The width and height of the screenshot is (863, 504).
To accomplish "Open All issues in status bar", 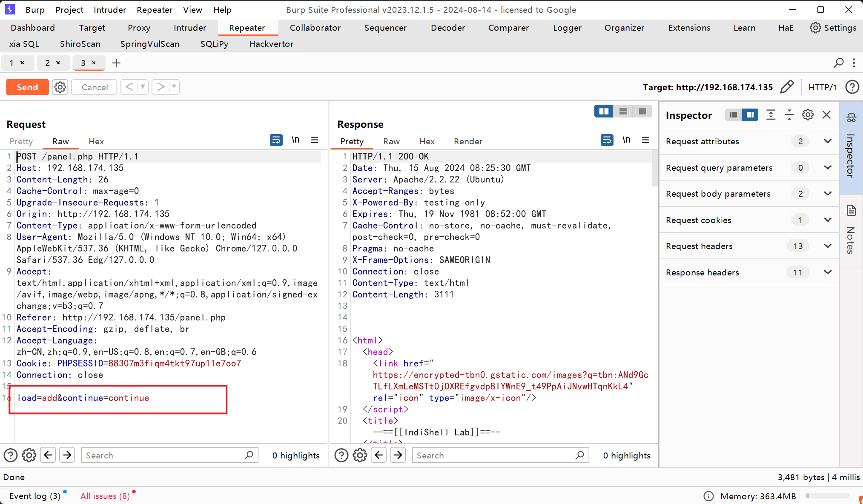I will tap(105, 496).
